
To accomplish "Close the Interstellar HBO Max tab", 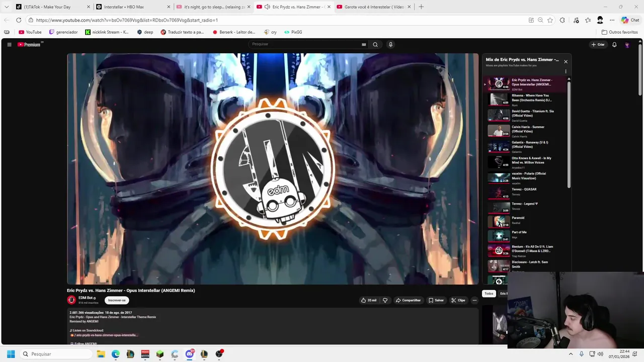I will (169, 7).
